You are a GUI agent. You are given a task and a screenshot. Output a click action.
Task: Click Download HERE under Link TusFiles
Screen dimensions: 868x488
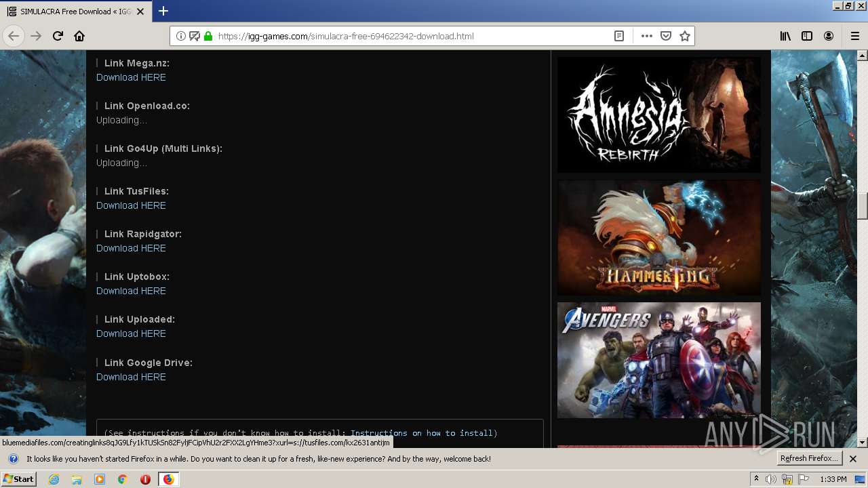coord(131,205)
